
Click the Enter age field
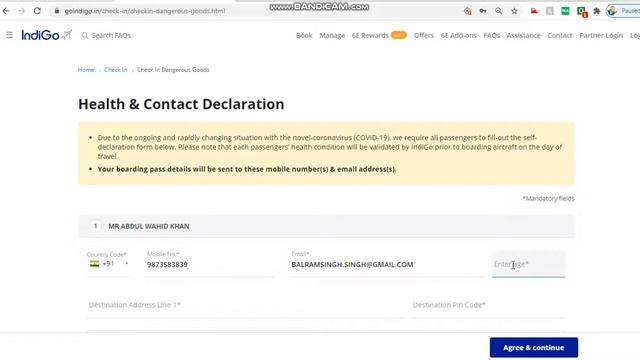tap(529, 264)
